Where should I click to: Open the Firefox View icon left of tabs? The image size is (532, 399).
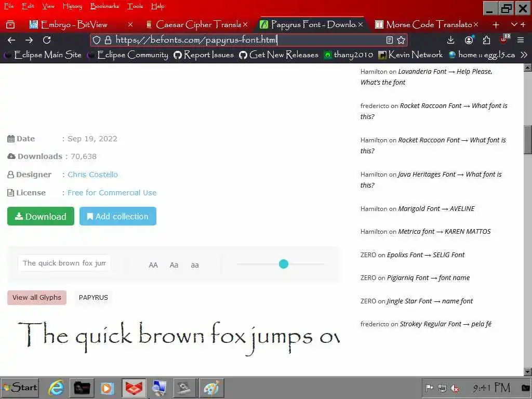tap(10, 24)
